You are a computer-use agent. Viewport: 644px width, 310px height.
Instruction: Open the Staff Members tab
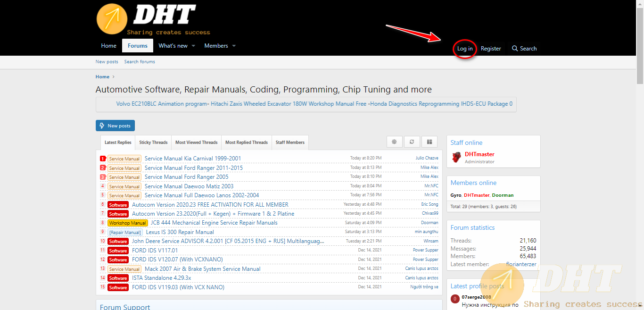pos(290,142)
